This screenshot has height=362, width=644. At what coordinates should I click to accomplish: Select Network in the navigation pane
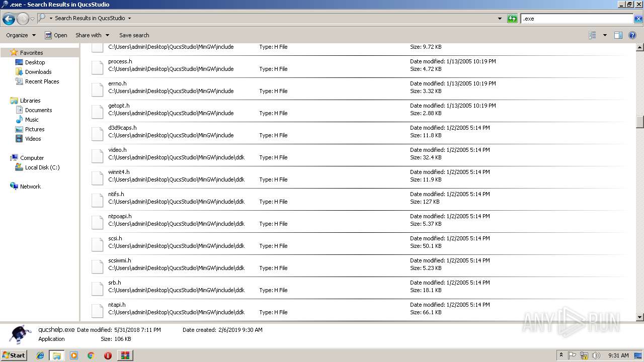[30, 187]
